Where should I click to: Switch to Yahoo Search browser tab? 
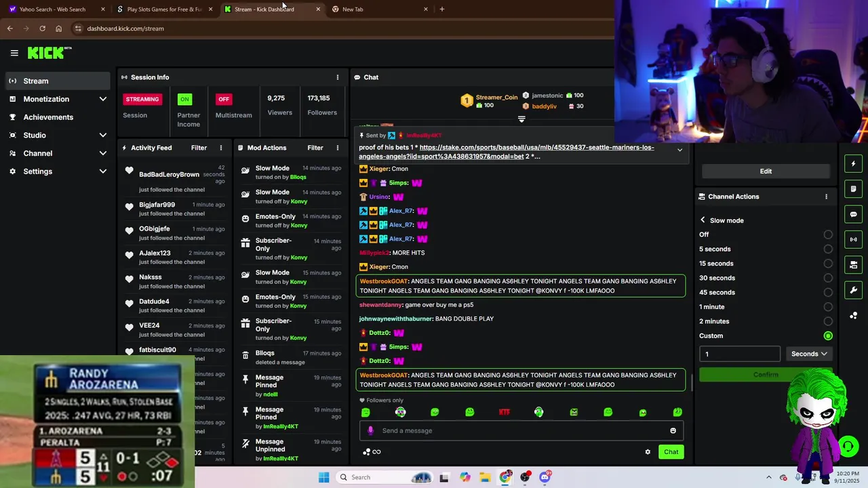point(56,9)
